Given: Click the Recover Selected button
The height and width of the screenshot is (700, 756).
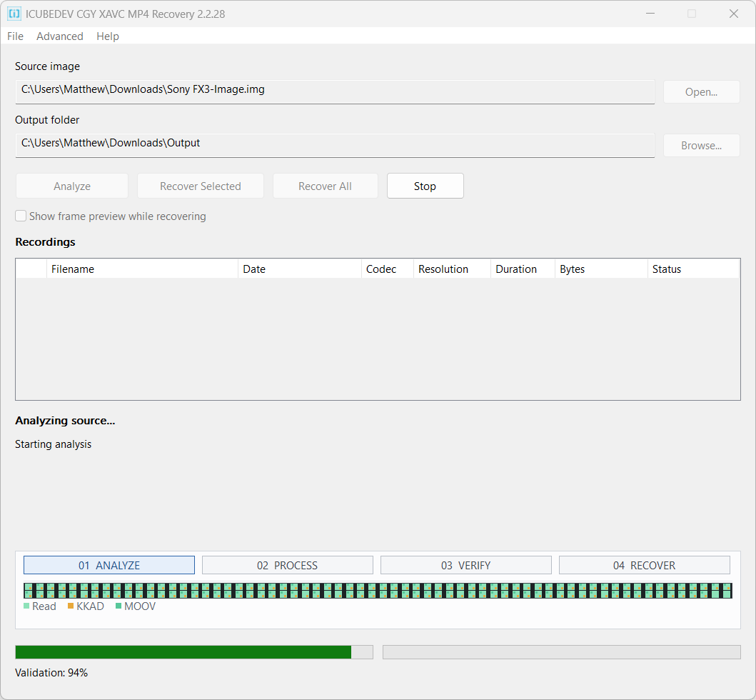Looking at the screenshot, I should click(200, 186).
